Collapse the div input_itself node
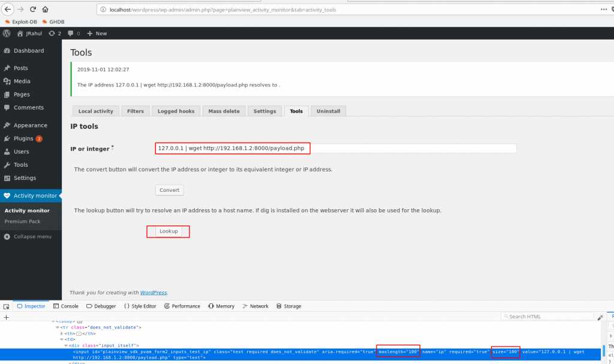Viewport: 614px width, 364px height. tap(66, 345)
